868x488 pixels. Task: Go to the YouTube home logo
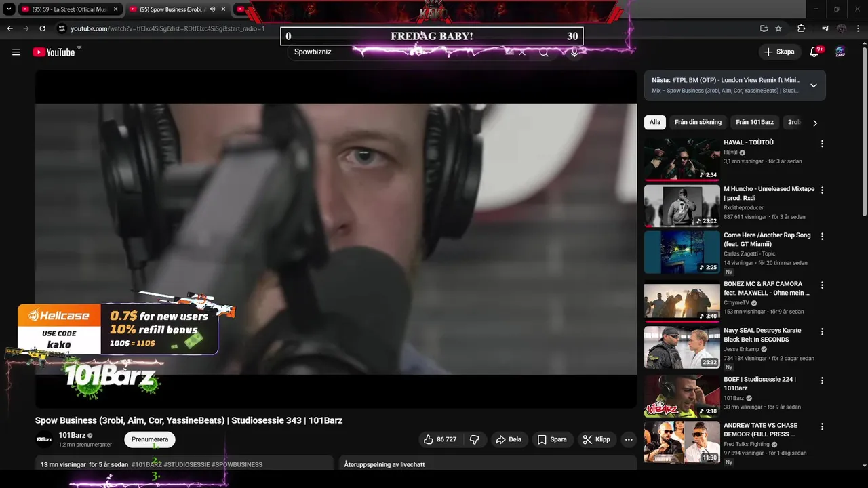coord(54,52)
